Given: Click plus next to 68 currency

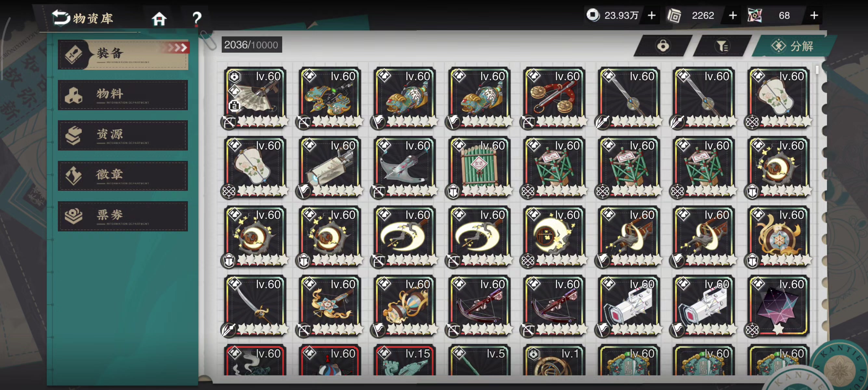Looking at the screenshot, I should (814, 16).
